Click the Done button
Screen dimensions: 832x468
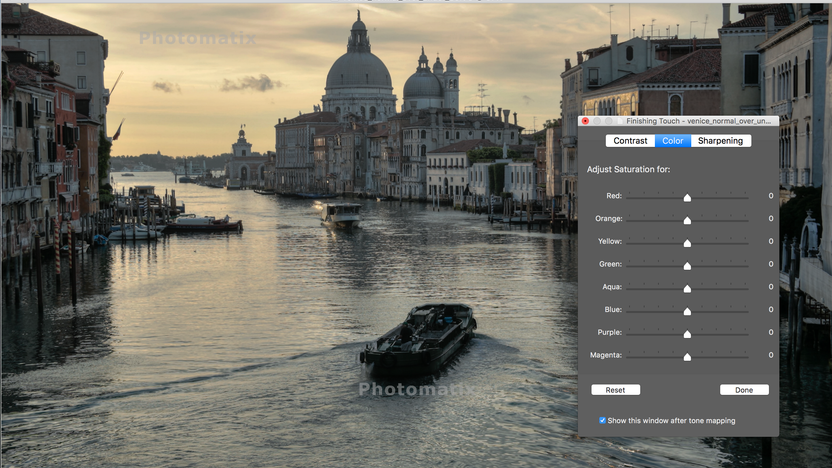[x=744, y=390]
